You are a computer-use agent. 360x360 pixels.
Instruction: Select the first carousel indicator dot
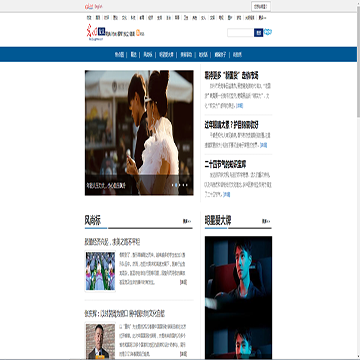tap(172, 185)
